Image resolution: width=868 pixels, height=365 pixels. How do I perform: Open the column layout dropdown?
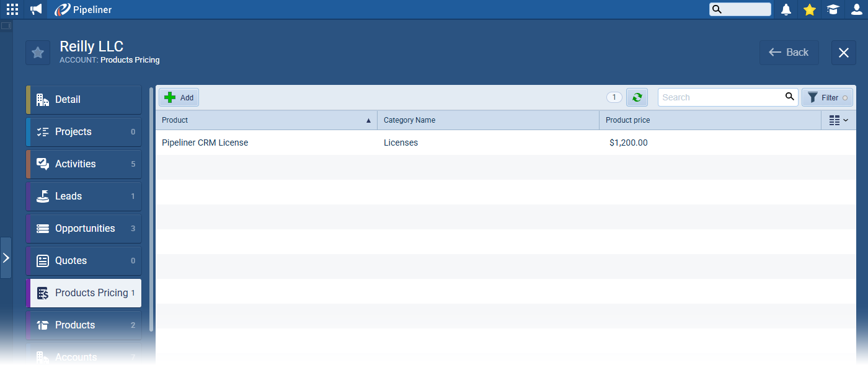coord(838,120)
